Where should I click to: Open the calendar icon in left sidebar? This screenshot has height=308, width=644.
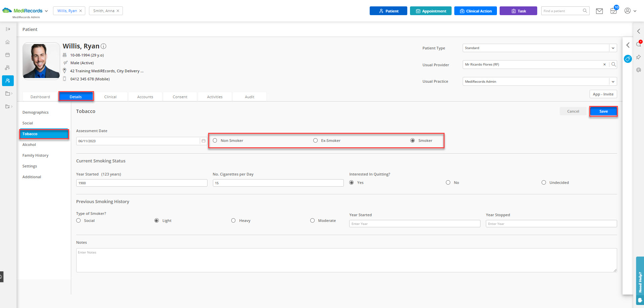coord(8,55)
